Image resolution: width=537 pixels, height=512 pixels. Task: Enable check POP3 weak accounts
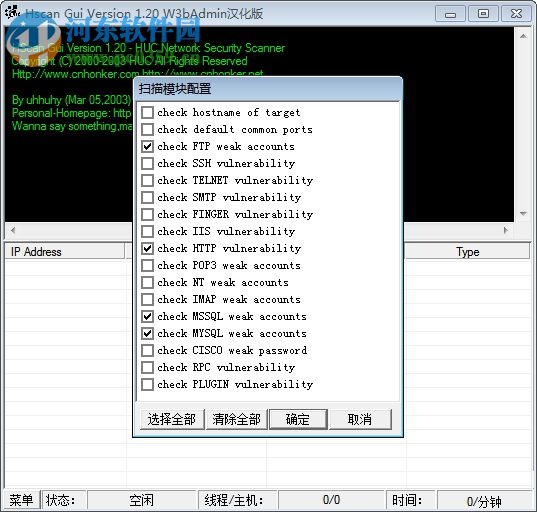point(147,265)
